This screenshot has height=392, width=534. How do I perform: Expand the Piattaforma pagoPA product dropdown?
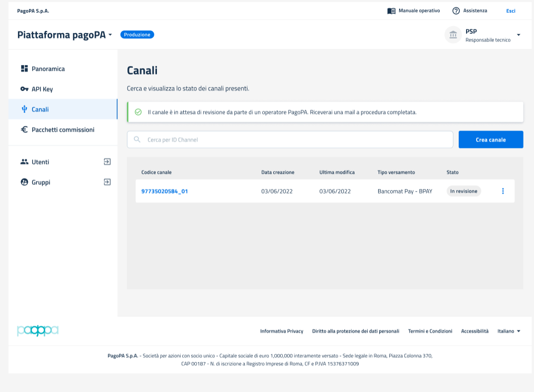110,35
